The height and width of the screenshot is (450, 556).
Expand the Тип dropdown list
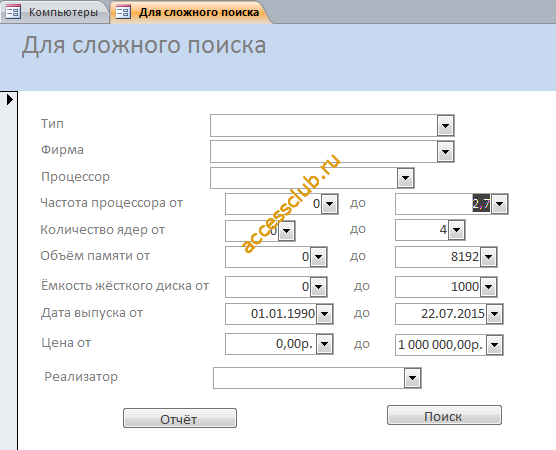(445, 126)
